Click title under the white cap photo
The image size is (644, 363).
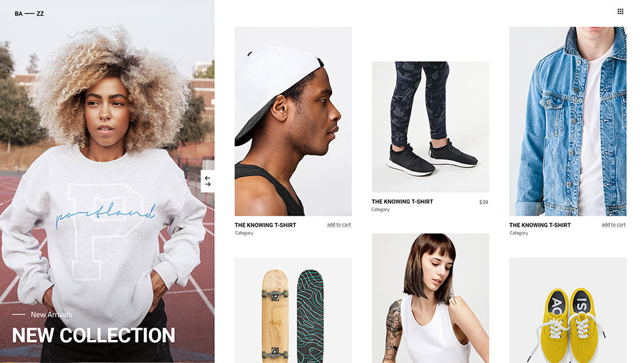point(265,225)
